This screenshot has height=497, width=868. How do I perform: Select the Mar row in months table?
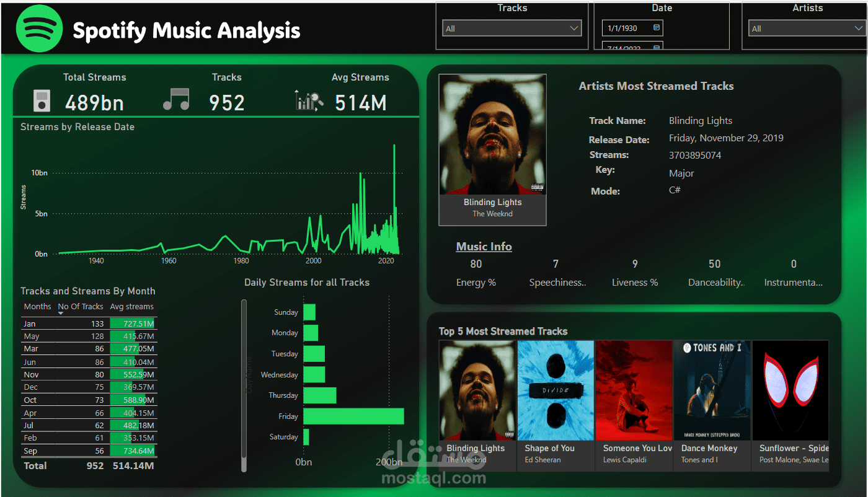[x=89, y=349]
